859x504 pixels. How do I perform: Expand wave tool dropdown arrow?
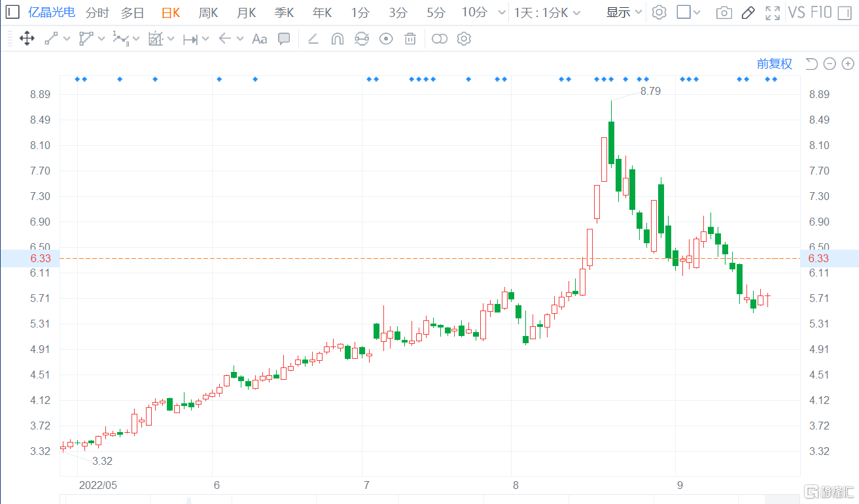[136, 39]
